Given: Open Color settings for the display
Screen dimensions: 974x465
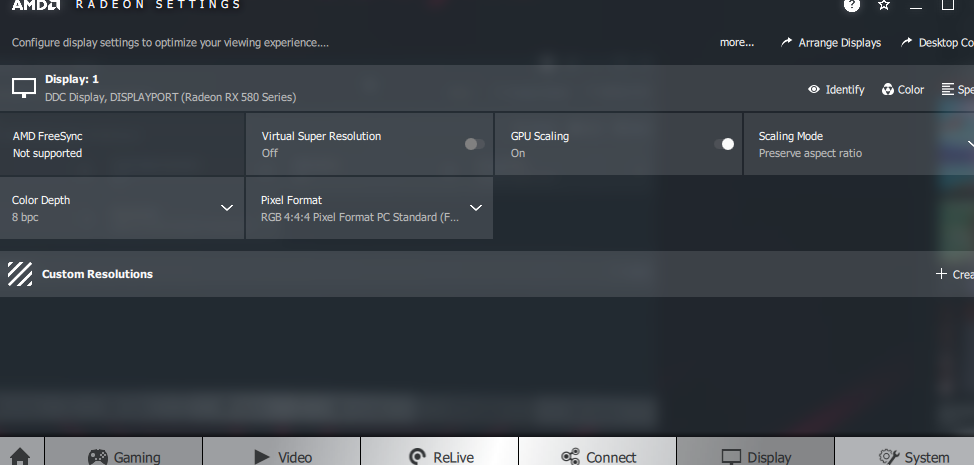Looking at the screenshot, I should [903, 89].
